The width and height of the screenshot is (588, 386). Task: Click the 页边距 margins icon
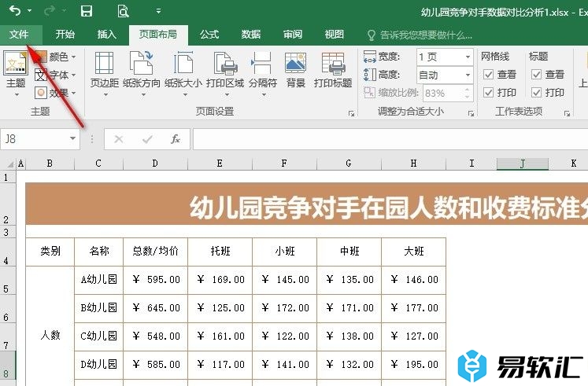point(104,63)
